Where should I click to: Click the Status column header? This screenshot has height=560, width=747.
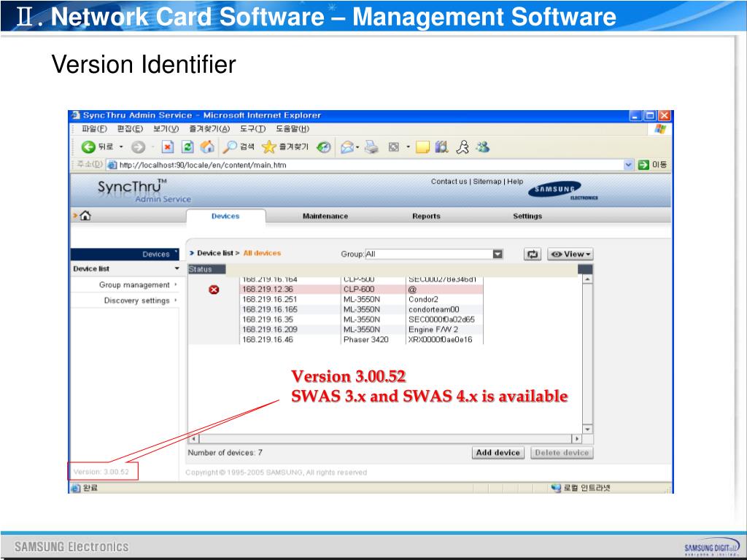(x=206, y=270)
